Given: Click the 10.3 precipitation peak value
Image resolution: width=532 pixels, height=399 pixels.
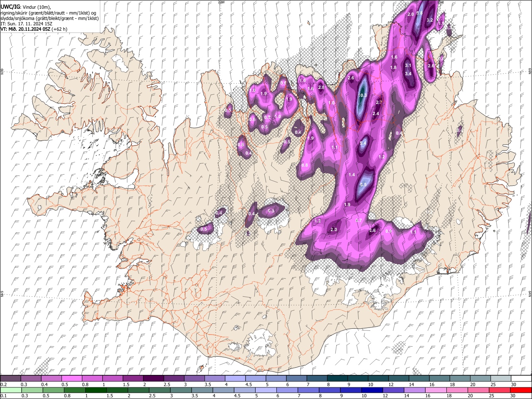Looking at the screenshot, I should point(362,95).
